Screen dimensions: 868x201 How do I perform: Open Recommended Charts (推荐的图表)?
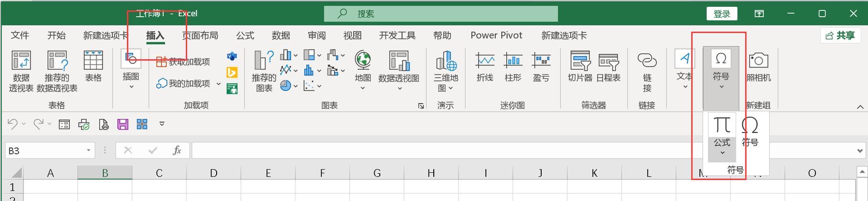pyautogui.click(x=264, y=71)
